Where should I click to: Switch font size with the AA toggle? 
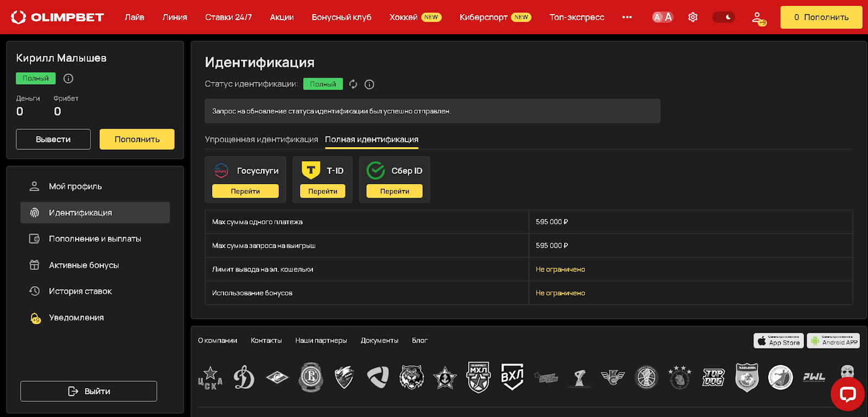tap(662, 17)
